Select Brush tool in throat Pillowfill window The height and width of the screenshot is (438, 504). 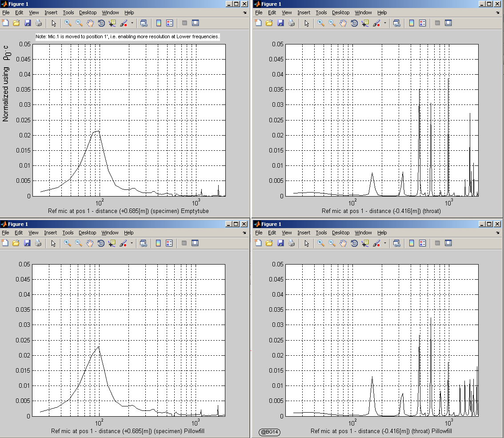[x=377, y=243]
